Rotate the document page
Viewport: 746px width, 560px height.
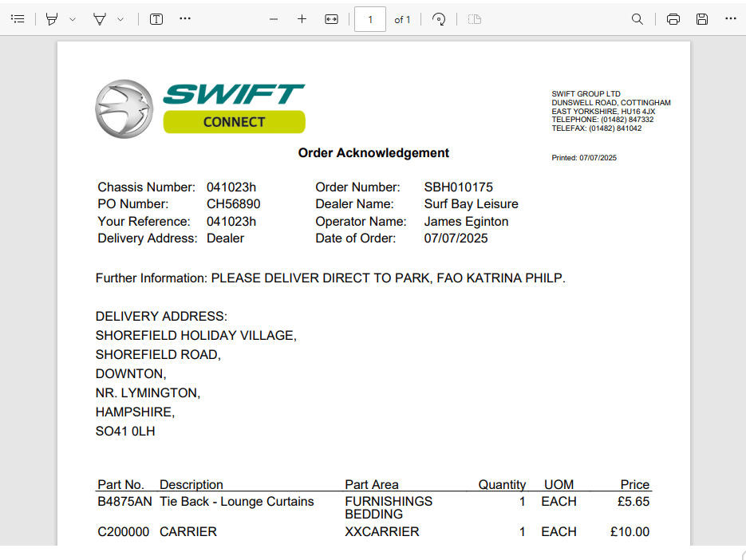[439, 19]
